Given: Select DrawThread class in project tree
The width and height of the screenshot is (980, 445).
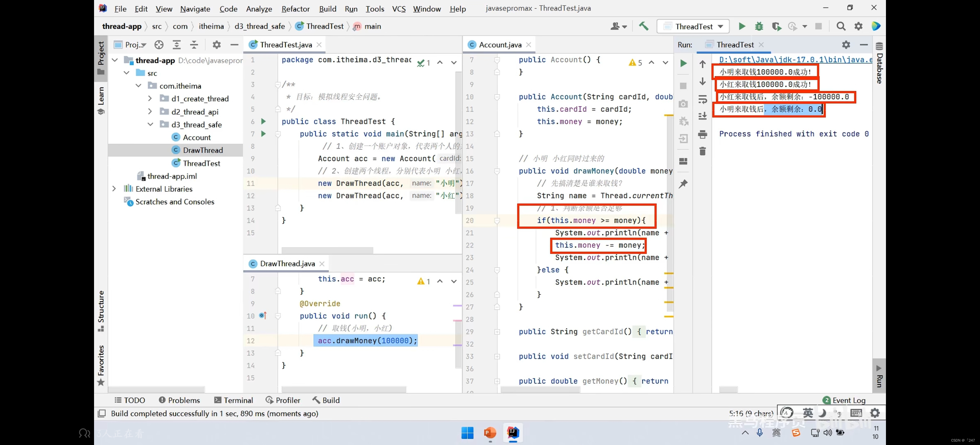Looking at the screenshot, I should 203,150.
